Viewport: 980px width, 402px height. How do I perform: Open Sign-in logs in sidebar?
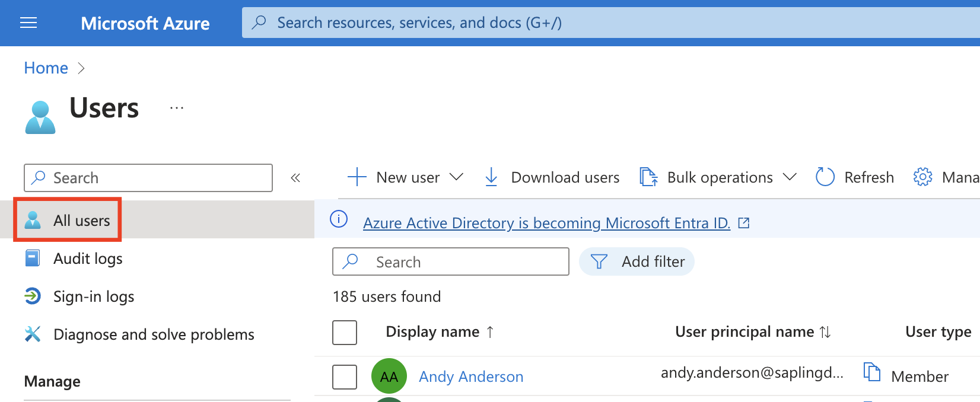94,296
